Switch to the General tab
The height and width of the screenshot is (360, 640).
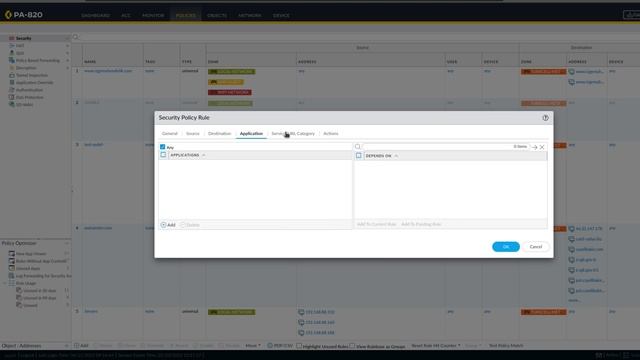pos(169,133)
